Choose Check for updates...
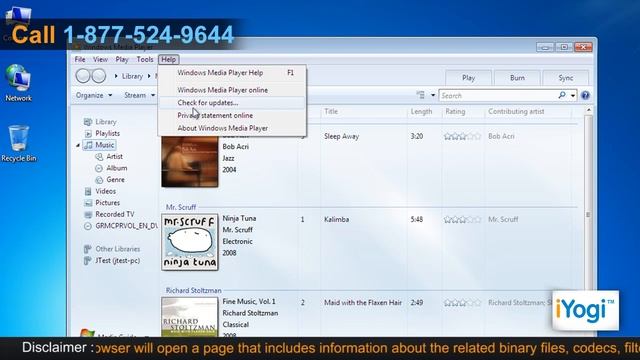Image resolution: width=640 pixels, height=360 pixels. pos(232,103)
